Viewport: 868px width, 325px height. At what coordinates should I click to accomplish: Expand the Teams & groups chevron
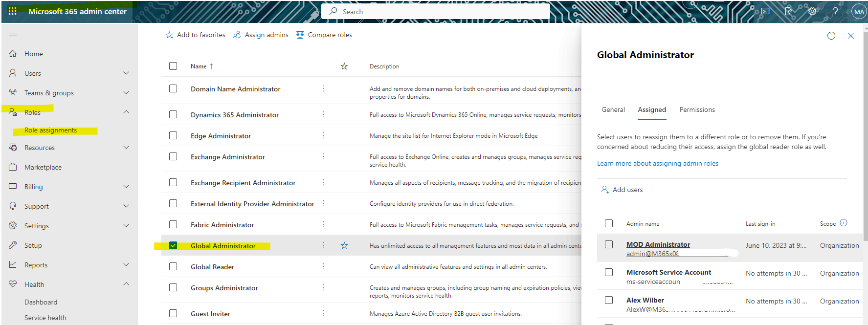[126, 93]
